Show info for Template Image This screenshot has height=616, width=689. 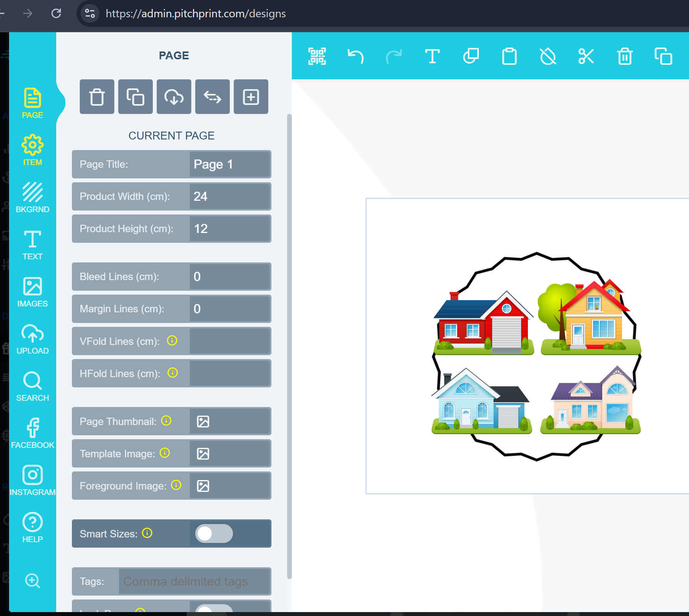165,453
